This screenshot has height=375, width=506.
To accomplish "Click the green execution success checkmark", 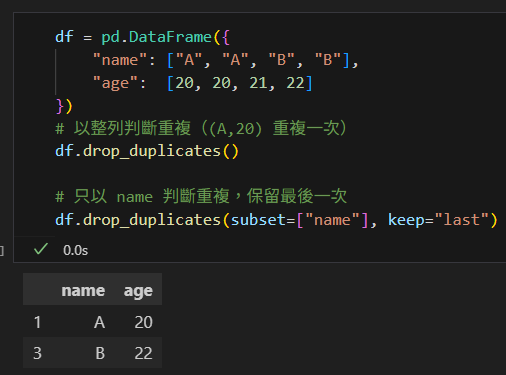I will click(x=41, y=249).
